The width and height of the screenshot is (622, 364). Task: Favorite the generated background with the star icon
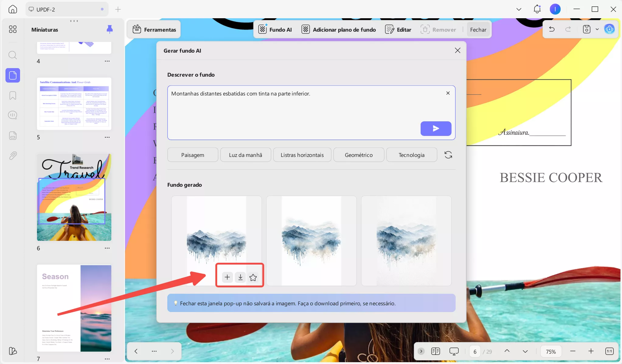point(253,277)
